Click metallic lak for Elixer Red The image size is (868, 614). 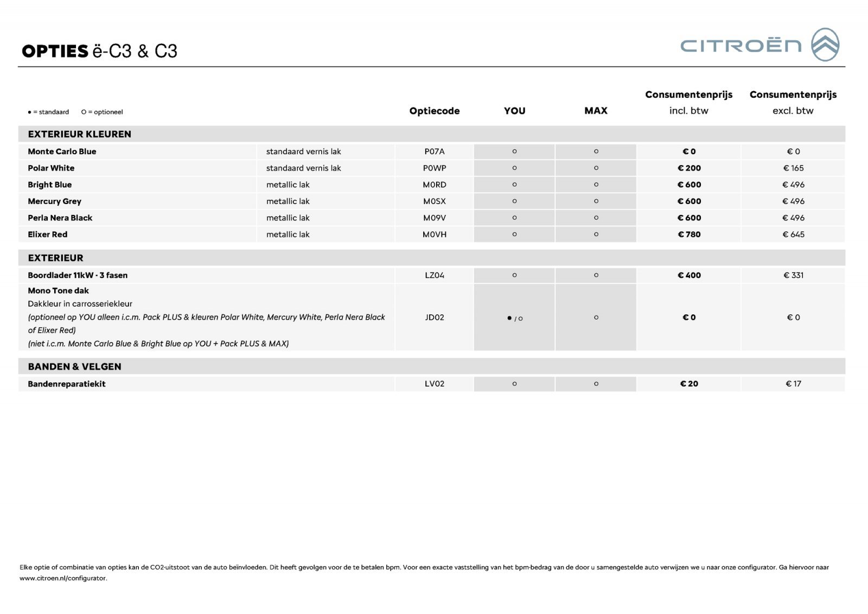[x=288, y=235]
